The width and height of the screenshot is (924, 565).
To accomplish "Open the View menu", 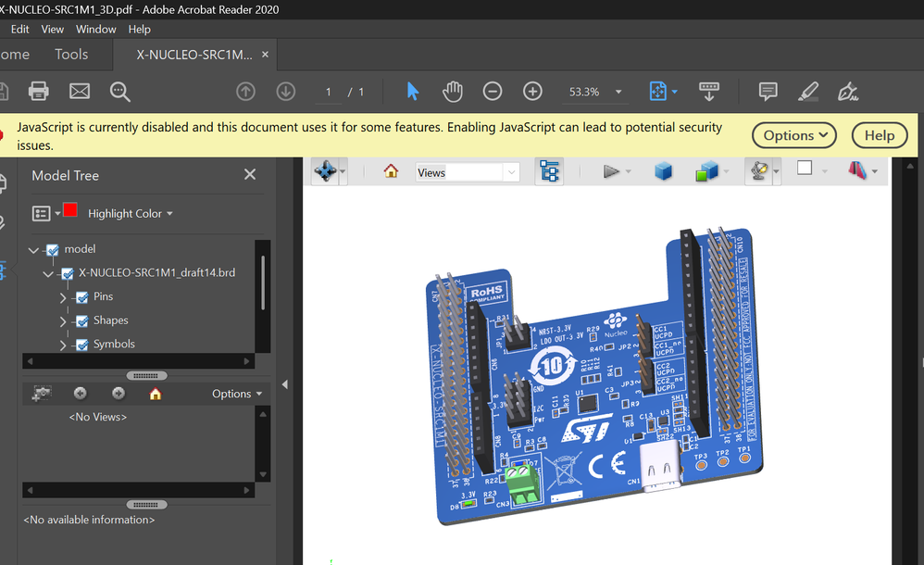I will click(52, 29).
